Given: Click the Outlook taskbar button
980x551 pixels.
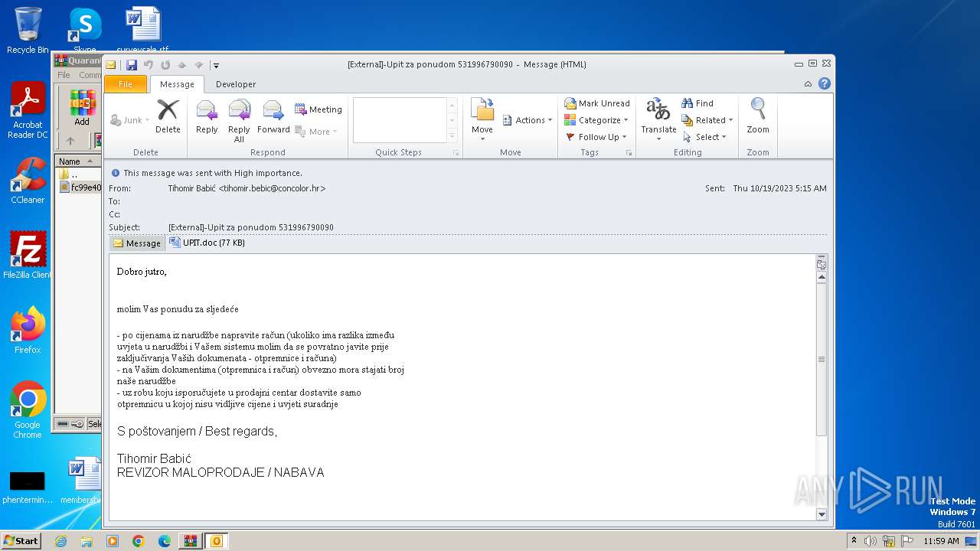Looking at the screenshot, I should coord(216,541).
